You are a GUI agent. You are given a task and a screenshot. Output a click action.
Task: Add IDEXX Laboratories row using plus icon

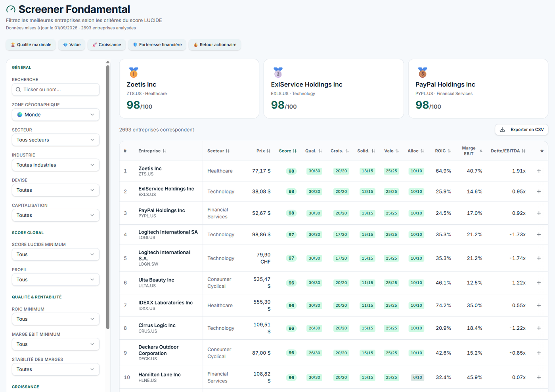click(539, 305)
